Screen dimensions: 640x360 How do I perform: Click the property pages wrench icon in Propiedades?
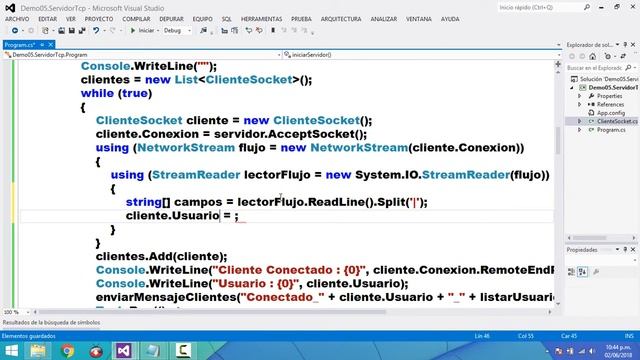pos(596,272)
